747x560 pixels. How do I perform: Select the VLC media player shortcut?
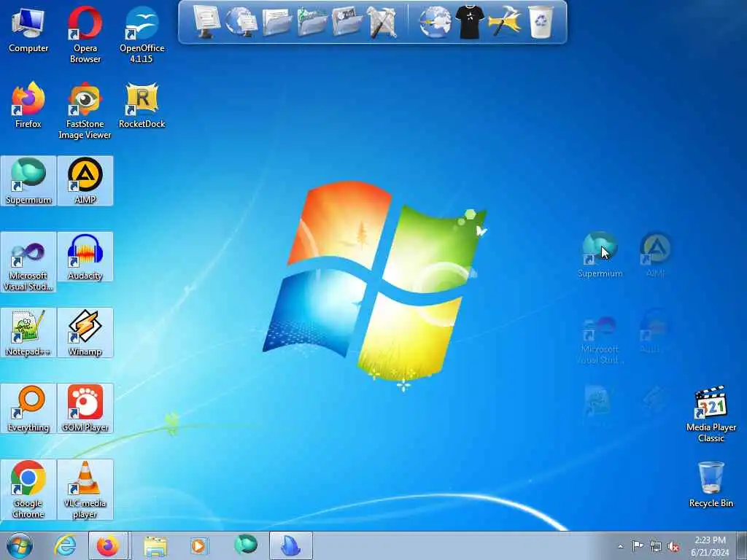click(85, 489)
